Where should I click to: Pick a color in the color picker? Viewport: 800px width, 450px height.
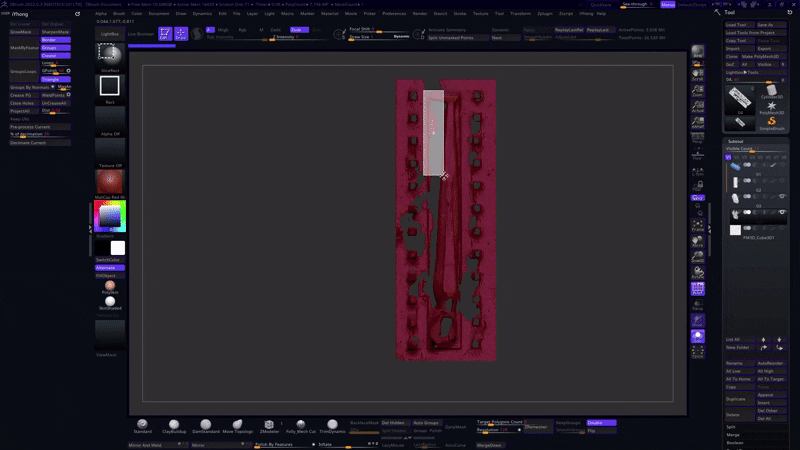click(110, 216)
